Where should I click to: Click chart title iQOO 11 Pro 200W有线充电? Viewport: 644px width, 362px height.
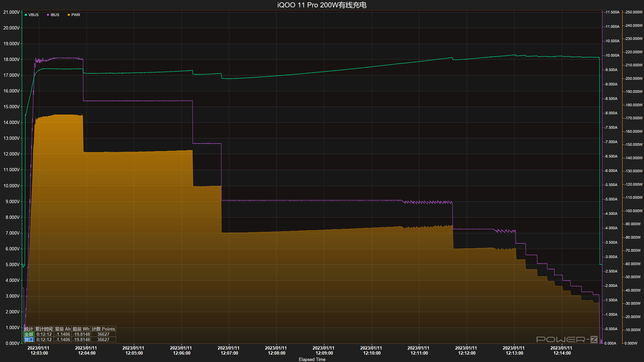click(x=322, y=5)
